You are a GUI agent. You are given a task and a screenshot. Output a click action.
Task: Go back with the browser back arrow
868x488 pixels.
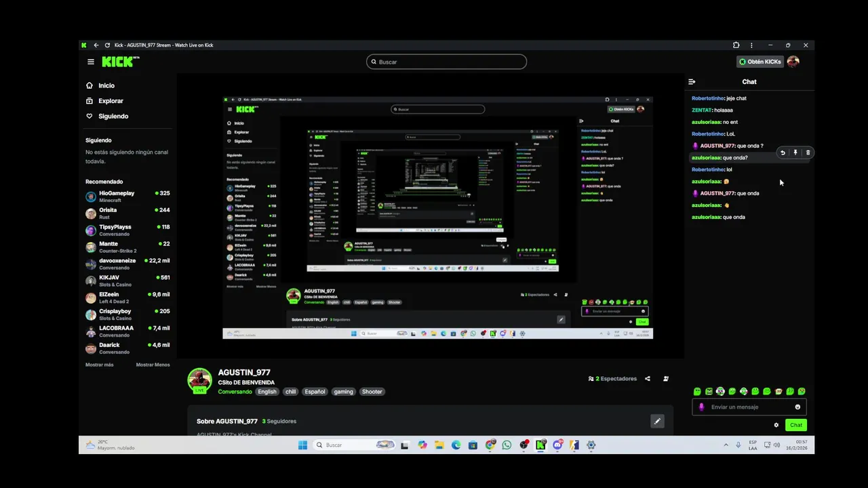pos(96,45)
